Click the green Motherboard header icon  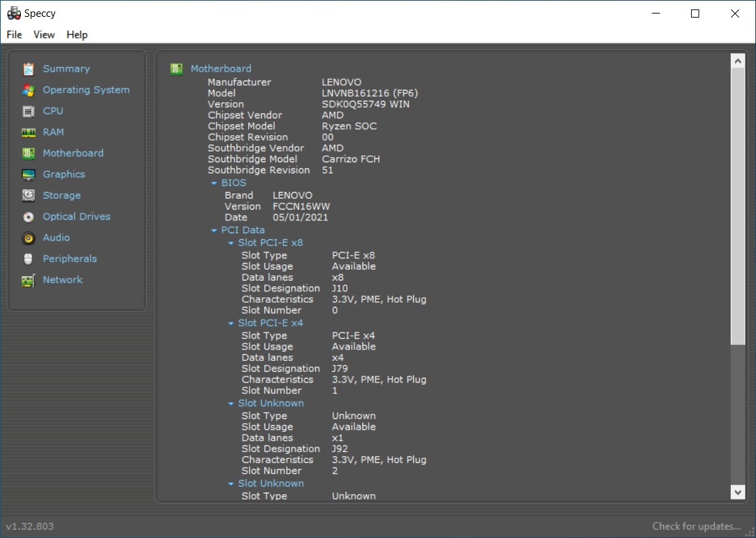pos(176,69)
